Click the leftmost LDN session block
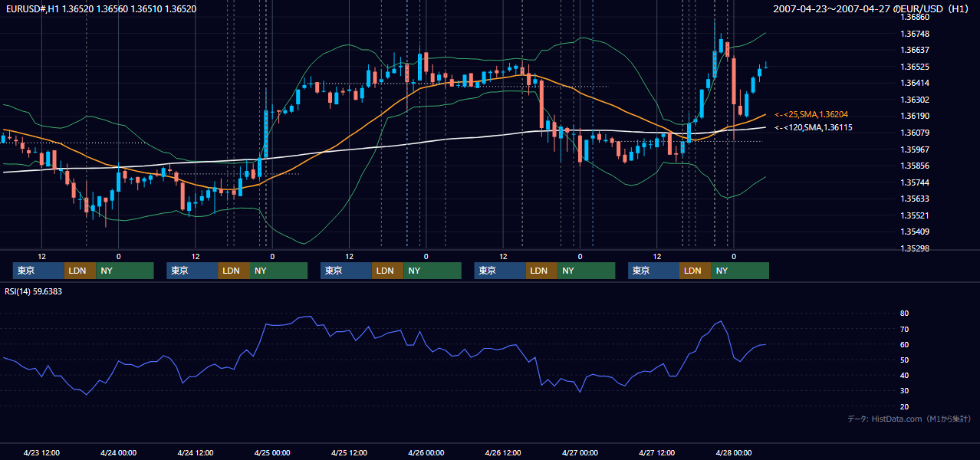The height and width of the screenshot is (460, 980). 80,271
